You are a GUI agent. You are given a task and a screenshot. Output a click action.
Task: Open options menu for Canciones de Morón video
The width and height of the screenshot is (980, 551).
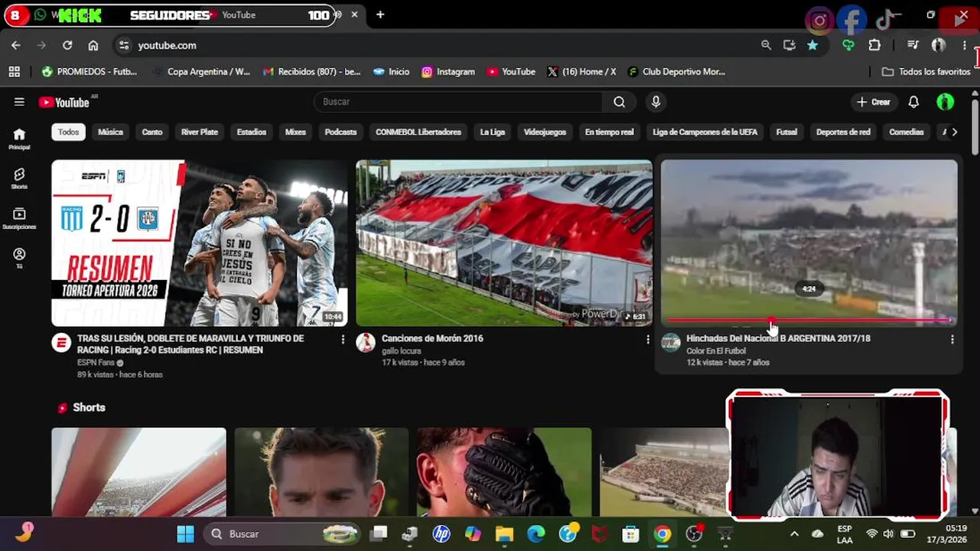click(647, 339)
